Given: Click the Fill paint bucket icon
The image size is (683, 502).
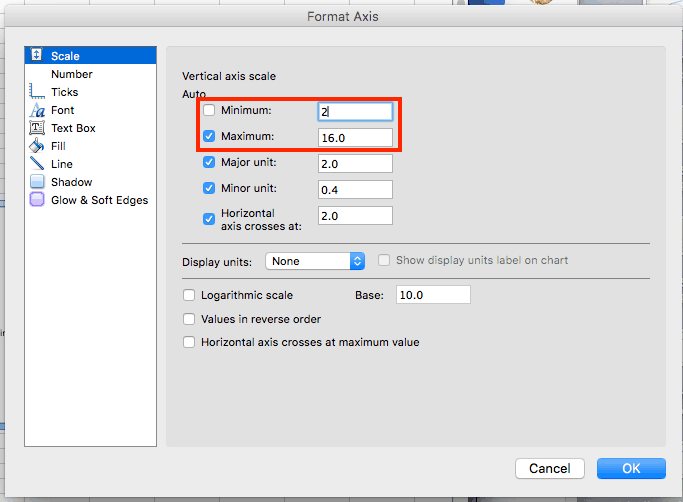Looking at the screenshot, I should pos(37,146).
